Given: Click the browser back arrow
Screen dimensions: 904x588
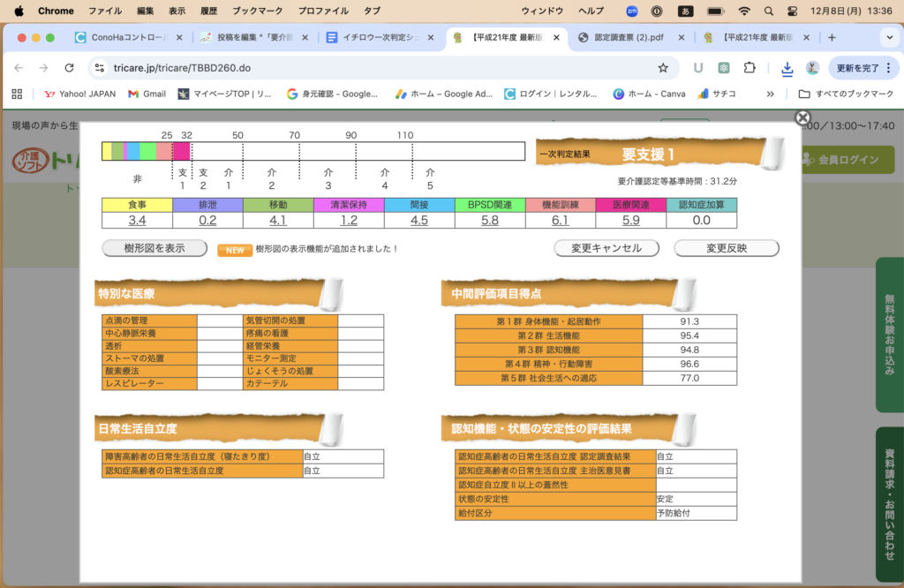Looking at the screenshot, I should [19, 68].
